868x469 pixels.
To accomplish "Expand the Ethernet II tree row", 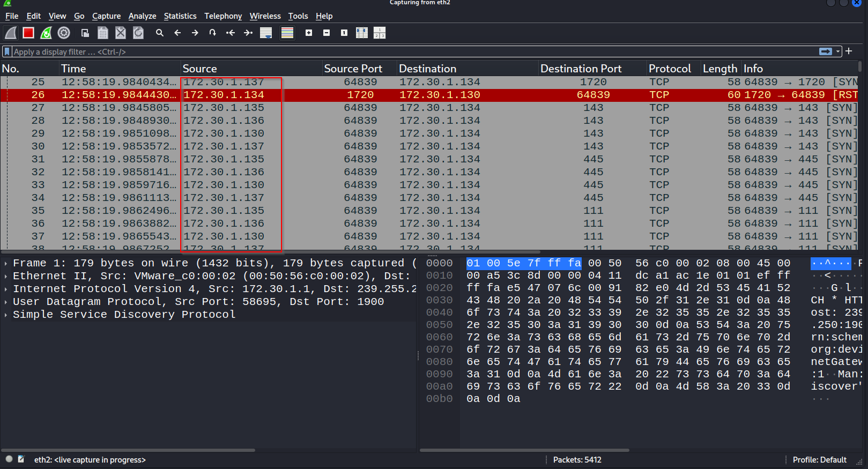I will (x=5, y=276).
